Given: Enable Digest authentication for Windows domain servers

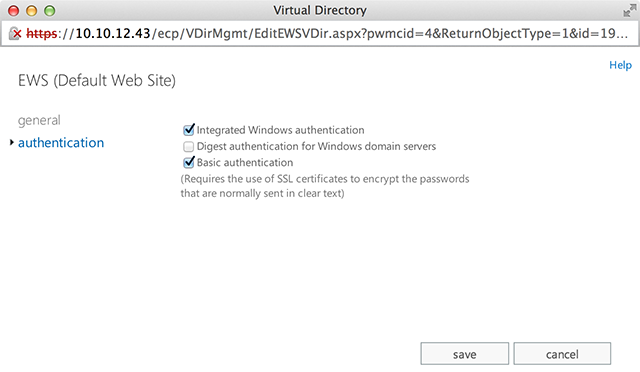Looking at the screenshot, I should (x=189, y=146).
